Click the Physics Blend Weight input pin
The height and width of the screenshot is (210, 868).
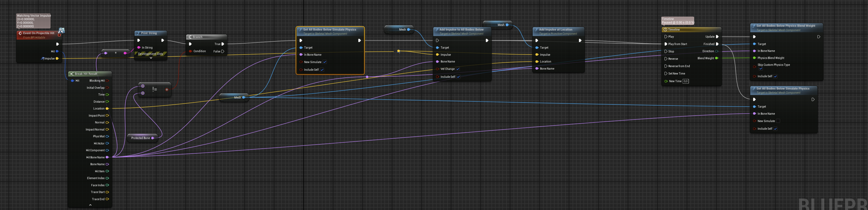click(x=754, y=58)
